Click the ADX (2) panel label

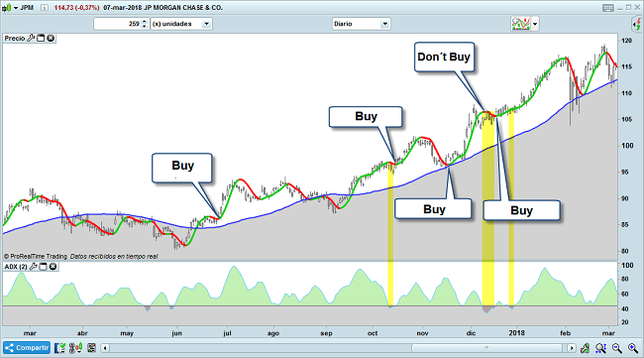[16, 267]
